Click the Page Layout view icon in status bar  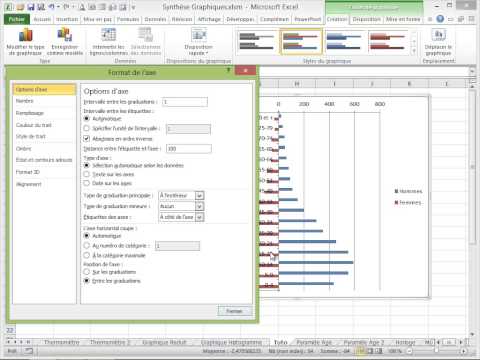[371, 351]
